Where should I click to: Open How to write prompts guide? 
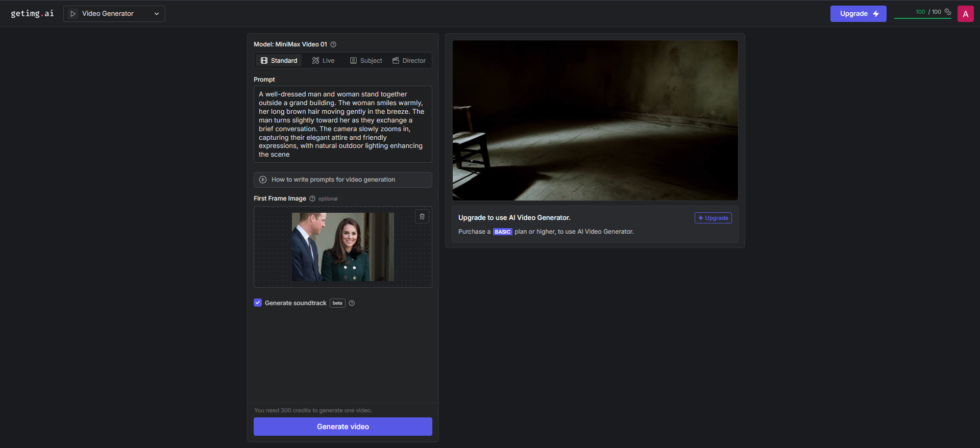tap(343, 180)
